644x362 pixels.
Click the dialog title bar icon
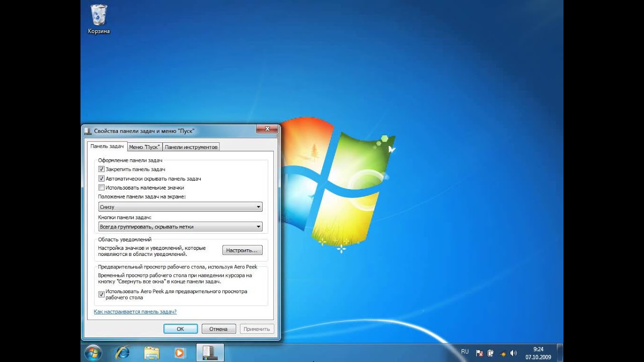click(x=88, y=131)
